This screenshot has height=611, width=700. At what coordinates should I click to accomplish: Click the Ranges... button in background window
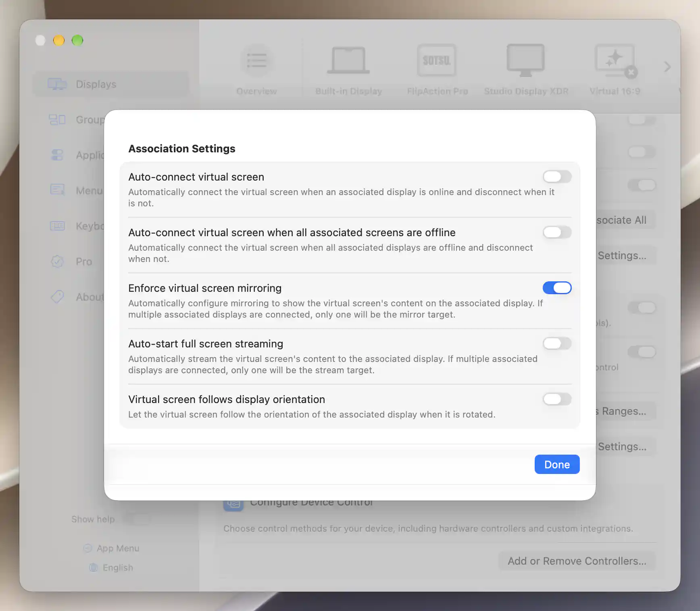coord(625,411)
